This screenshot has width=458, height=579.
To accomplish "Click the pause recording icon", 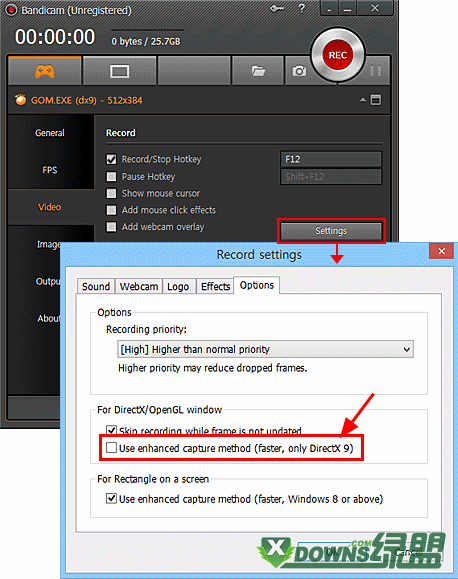I will [x=376, y=71].
